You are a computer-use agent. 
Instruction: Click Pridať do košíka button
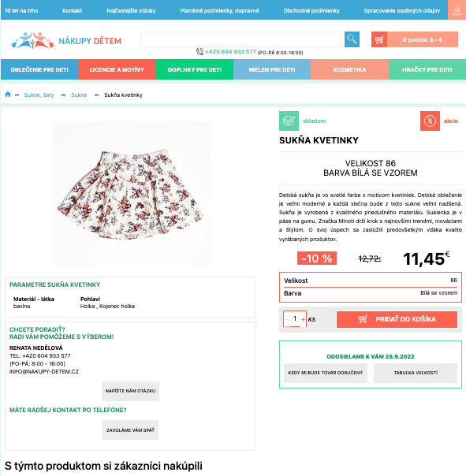[x=397, y=319]
